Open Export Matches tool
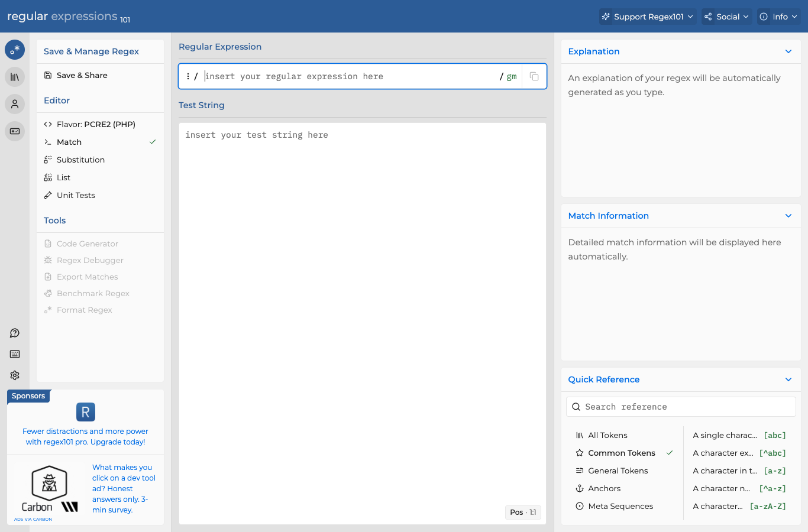Image resolution: width=808 pixels, height=532 pixels. (100, 277)
